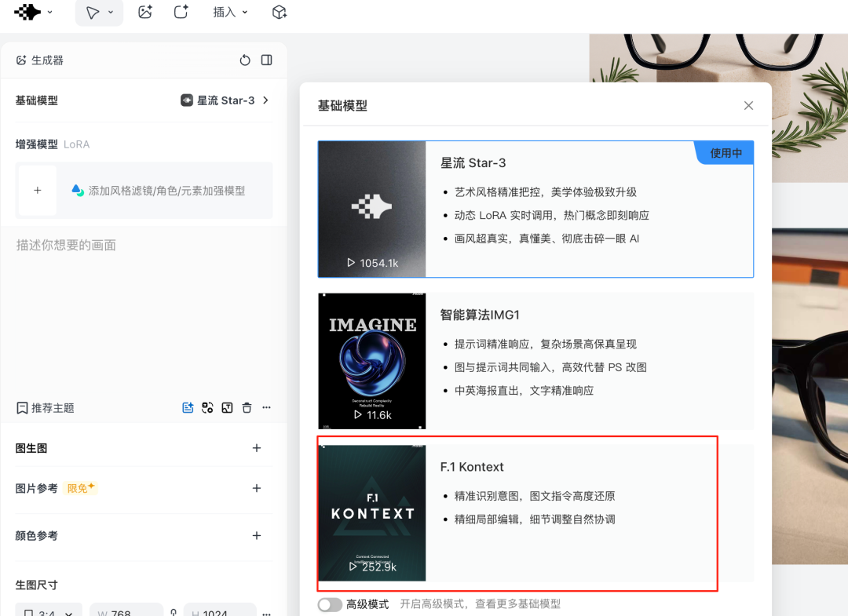The image size is (848, 616).
Task: Click the 增强模型 LoRA label
Action: click(53, 144)
